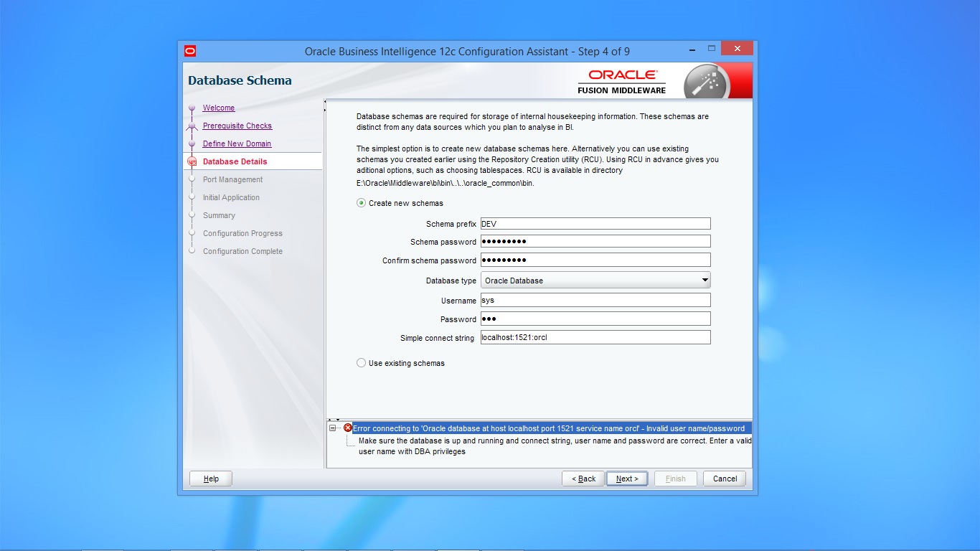Click the Define New Domain step bullet
This screenshot has width=980, height=551.
[192, 144]
